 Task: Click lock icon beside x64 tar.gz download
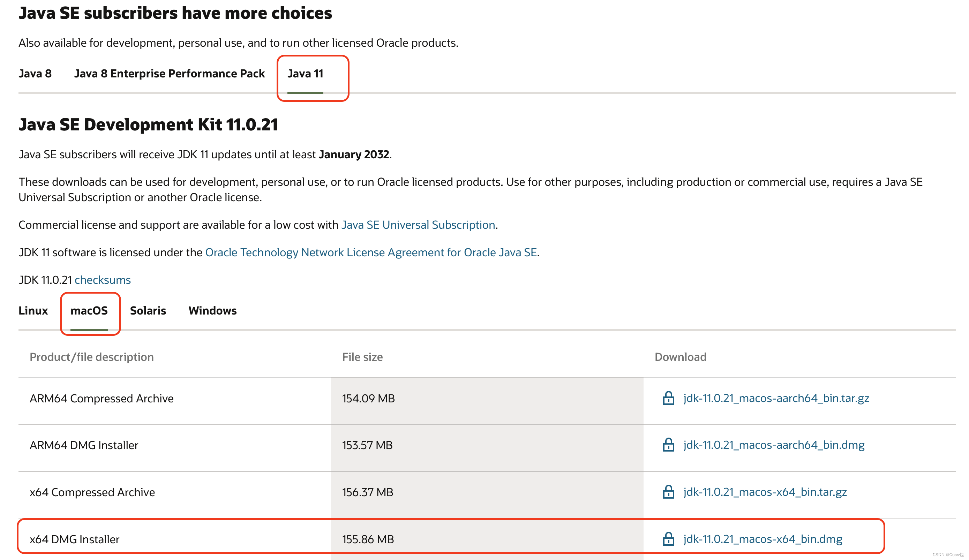(x=668, y=492)
